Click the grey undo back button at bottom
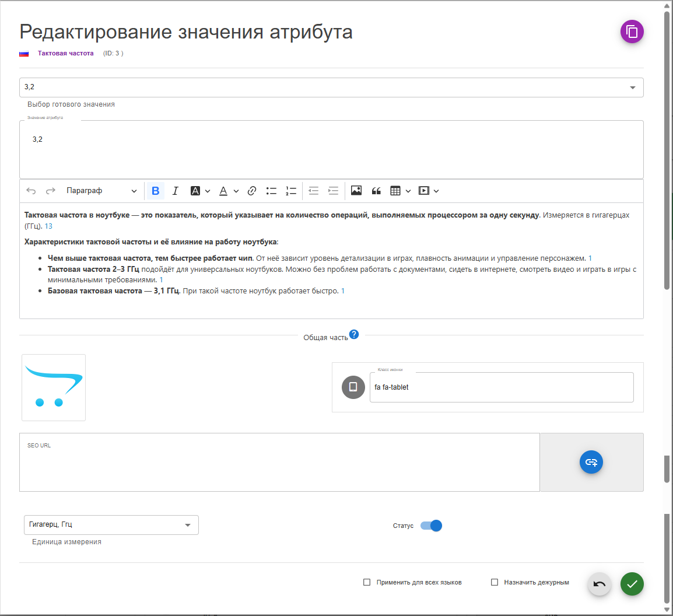This screenshot has width=673, height=616. 599,584
